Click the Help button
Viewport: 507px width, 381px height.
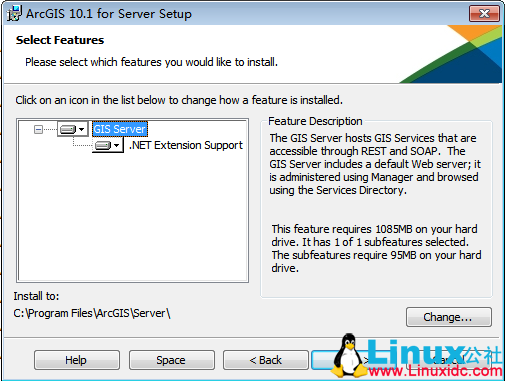coord(77,360)
